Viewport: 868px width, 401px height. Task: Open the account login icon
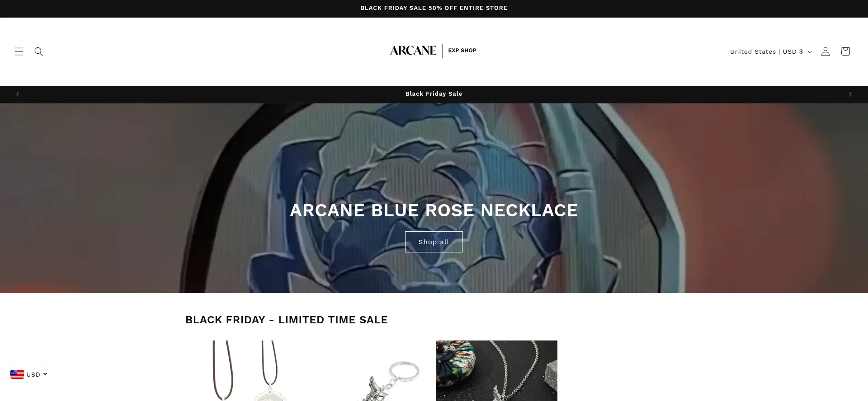(x=826, y=51)
